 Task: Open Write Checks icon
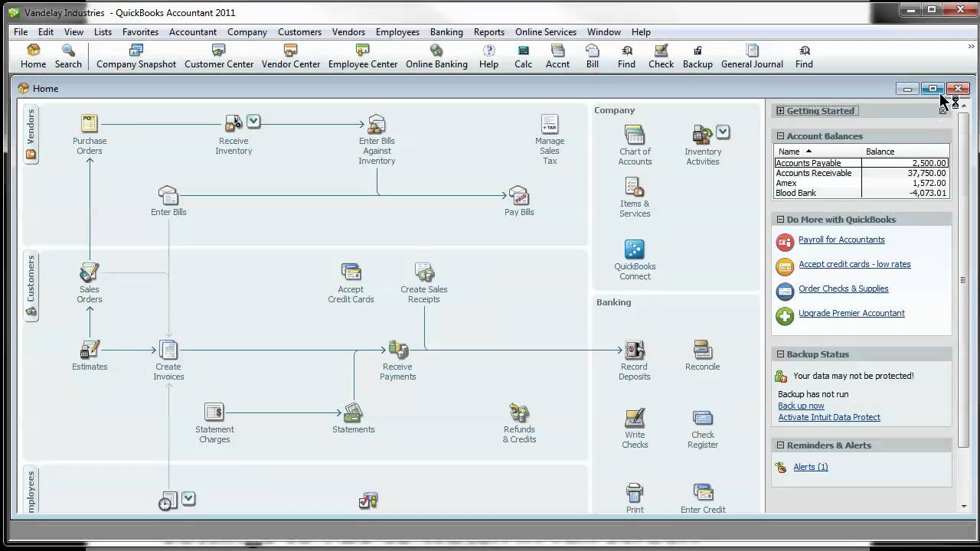point(635,418)
